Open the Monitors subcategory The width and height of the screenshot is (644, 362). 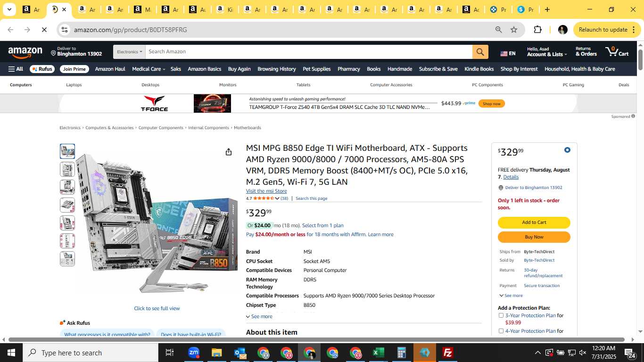click(x=228, y=85)
